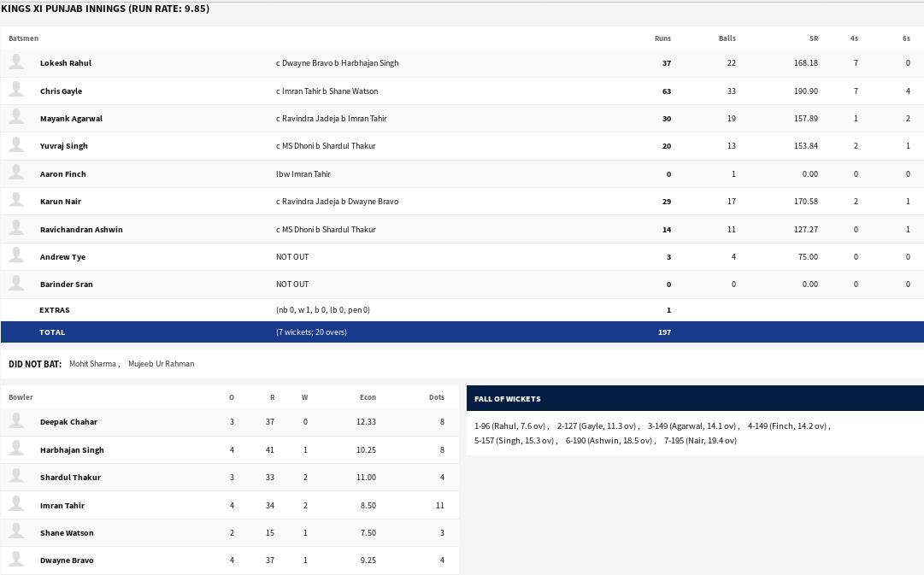This screenshot has height=575, width=924.
Task: Click fall of wicket '1-96 (Rahul, 7.6 ov)'
Action: [509, 426]
